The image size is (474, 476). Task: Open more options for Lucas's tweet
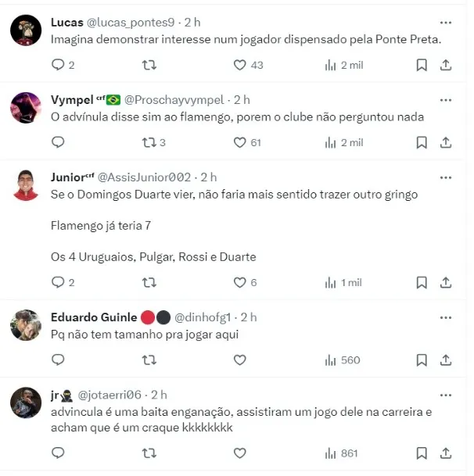coord(446,23)
